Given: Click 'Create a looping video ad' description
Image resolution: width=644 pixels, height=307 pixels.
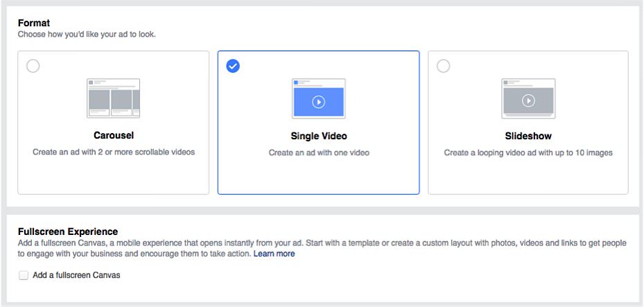Looking at the screenshot, I should (x=528, y=152).
